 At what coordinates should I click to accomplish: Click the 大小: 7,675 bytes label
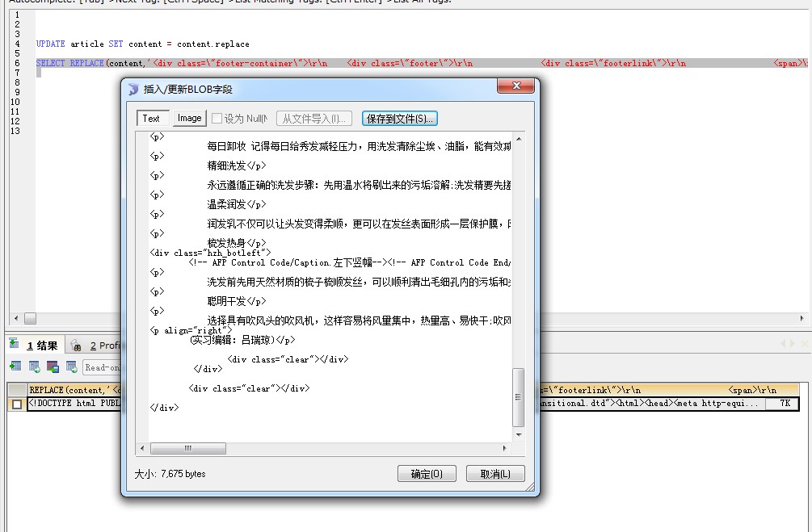point(170,474)
